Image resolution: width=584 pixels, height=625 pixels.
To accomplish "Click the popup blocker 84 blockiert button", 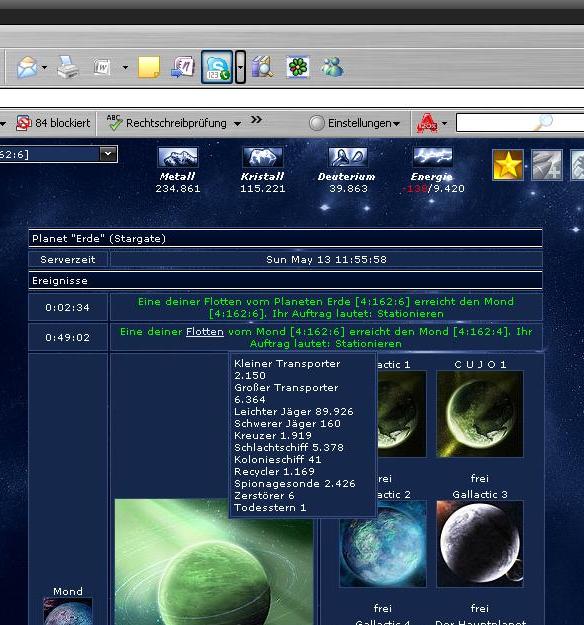I will point(53,123).
